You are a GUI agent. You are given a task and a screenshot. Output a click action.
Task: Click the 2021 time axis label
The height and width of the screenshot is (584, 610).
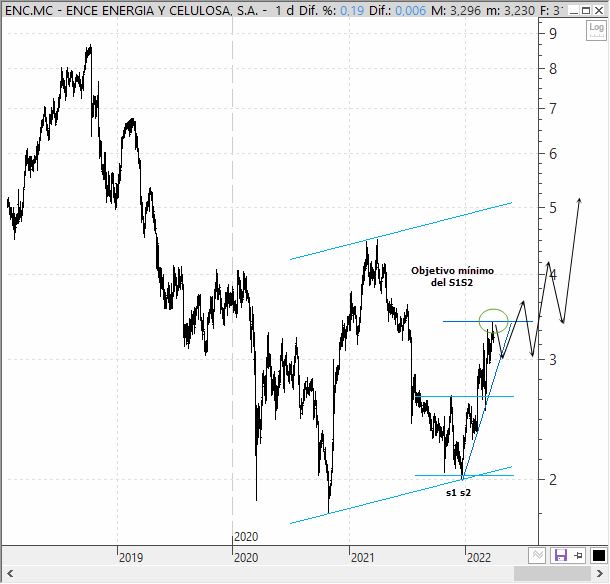click(x=363, y=558)
